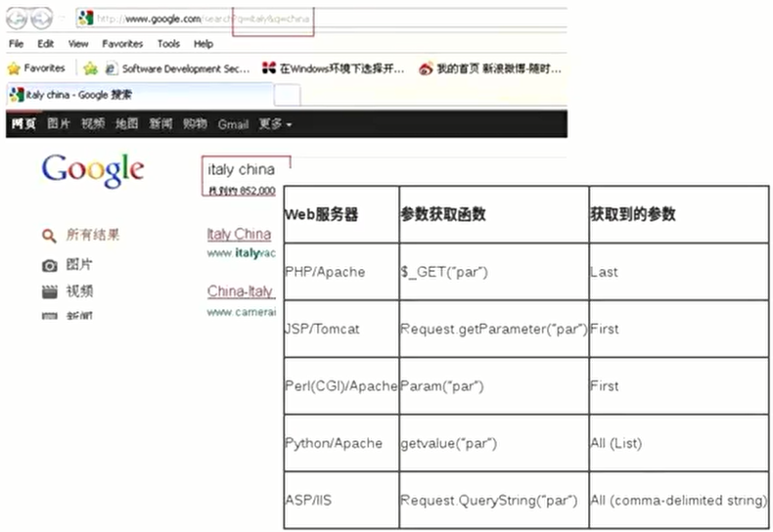Click the Request.getParameter("par") cell
Image resolution: width=773 pixels, height=532 pixels.
point(493,329)
